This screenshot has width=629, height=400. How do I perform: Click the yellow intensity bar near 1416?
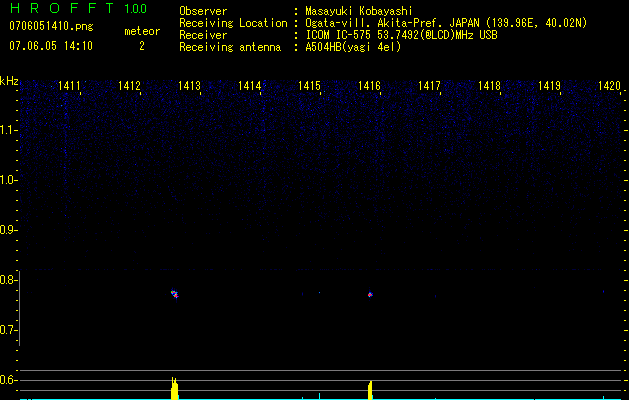click(370, 390)
